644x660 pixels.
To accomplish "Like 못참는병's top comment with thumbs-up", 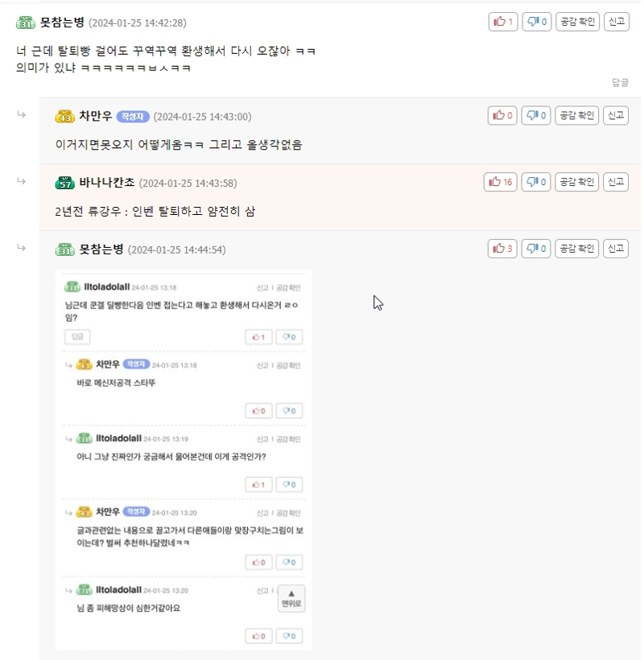I will click(503, 22).
